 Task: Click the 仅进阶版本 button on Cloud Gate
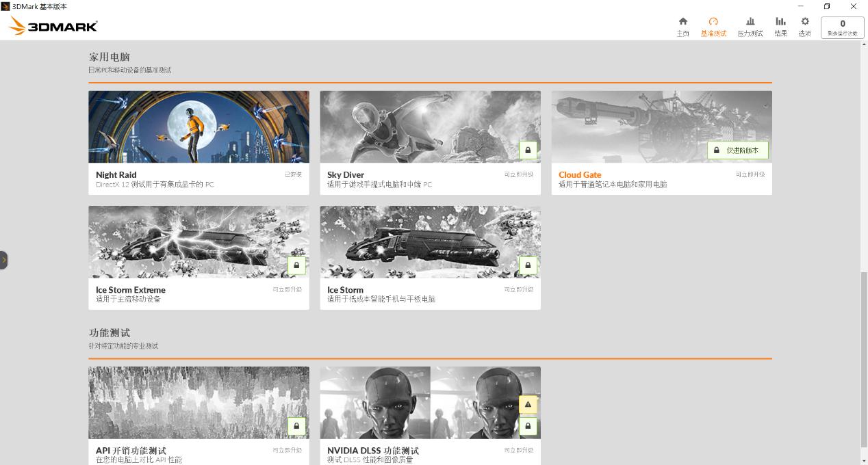pos(738,150)
